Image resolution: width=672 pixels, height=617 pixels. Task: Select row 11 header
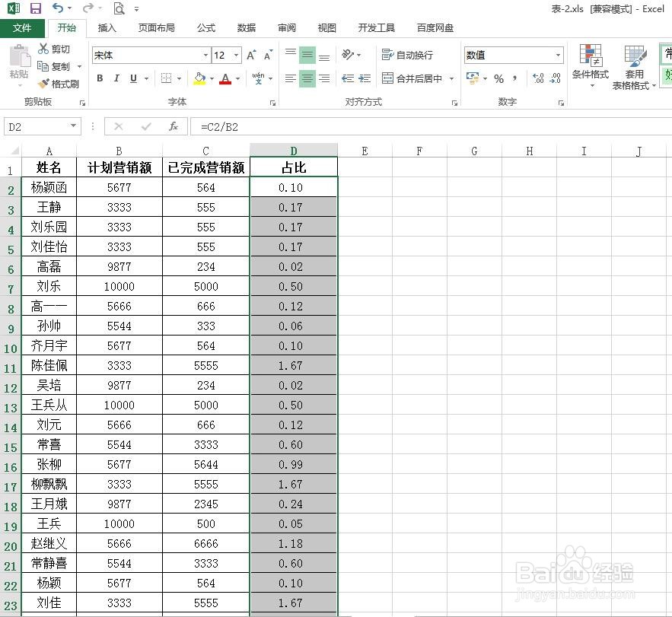pos(11,365)
